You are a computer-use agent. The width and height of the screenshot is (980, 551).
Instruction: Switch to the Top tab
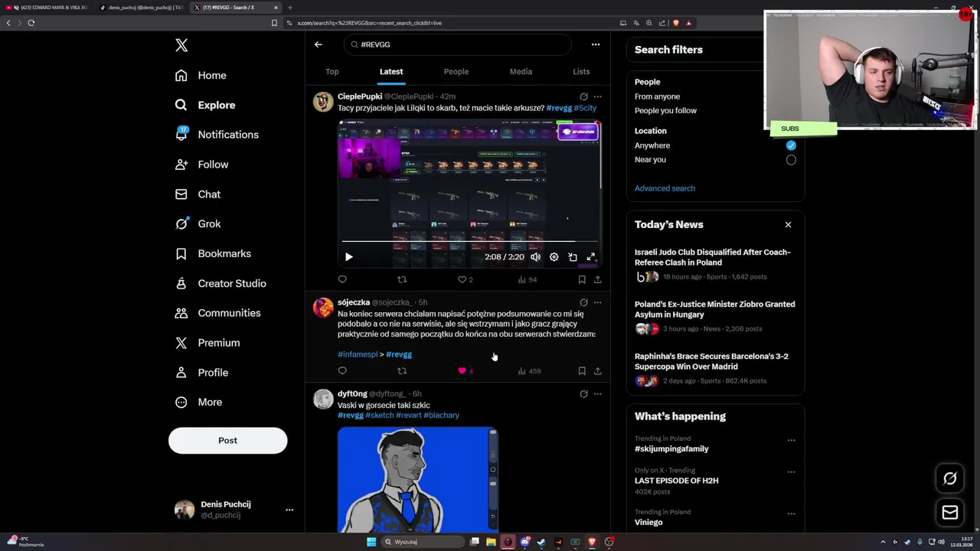click(332, 72)
